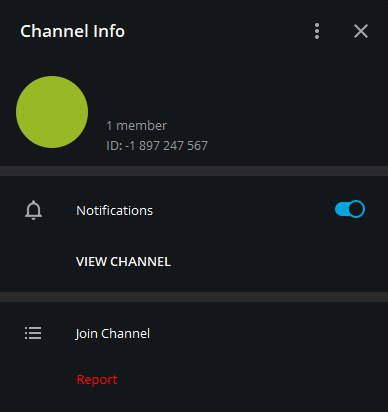Toggle the Notifications switch off
This screenshot has height=412, width=388.
(x=350, y=209)
